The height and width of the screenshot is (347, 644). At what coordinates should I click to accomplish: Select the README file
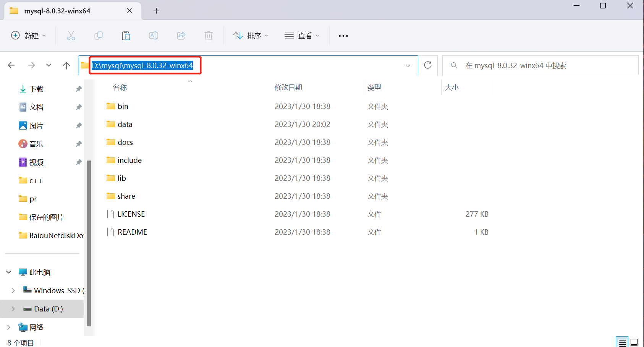click(x=132, y=232)
